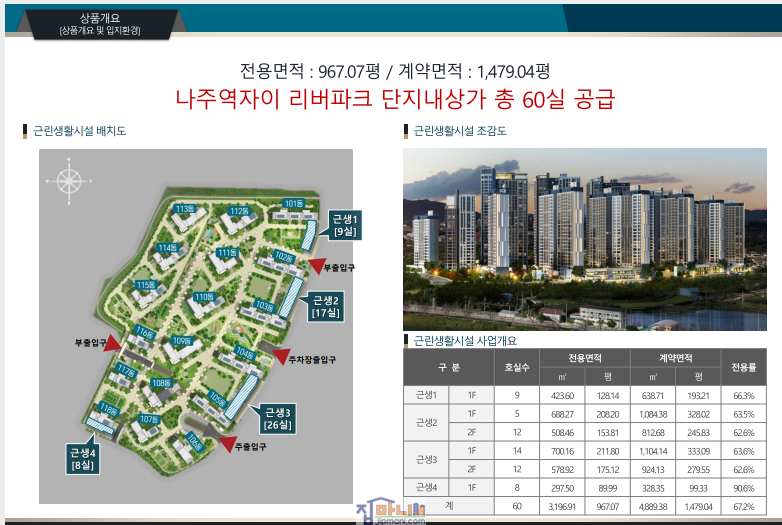The height and width of the screenshot is (525, 782).
Task: Click the 328.35 cell in the 근생4 row
Action: click(x=653, y=488)
